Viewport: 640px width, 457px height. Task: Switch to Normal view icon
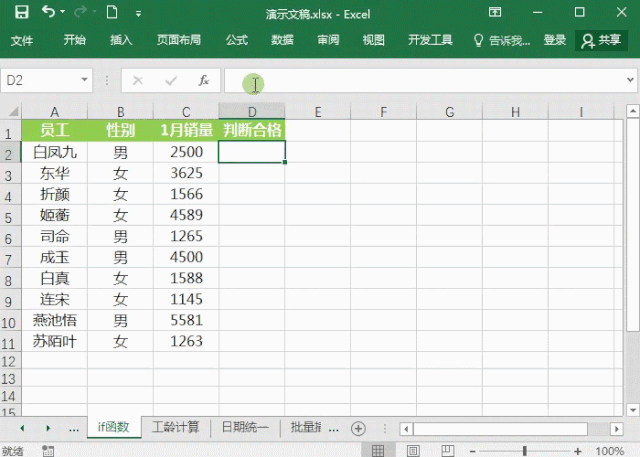coord(378,450)
